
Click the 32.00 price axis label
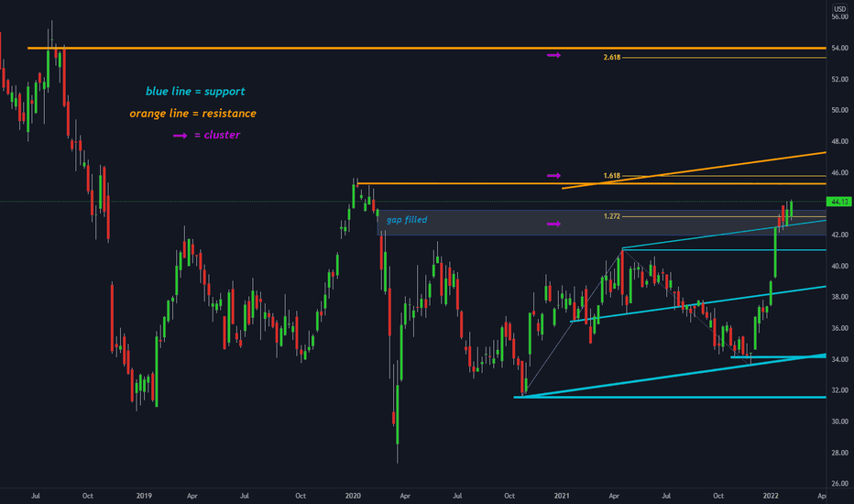[839, 390]
